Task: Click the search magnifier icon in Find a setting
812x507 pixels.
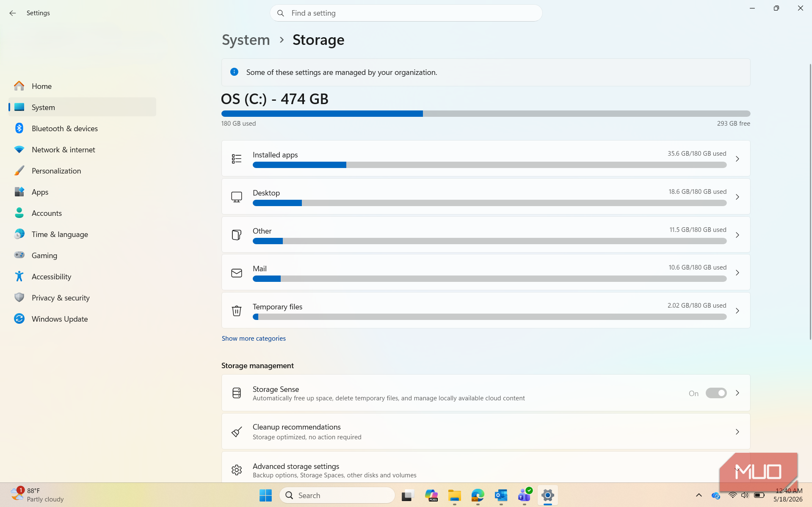Action: click(281, 13)
